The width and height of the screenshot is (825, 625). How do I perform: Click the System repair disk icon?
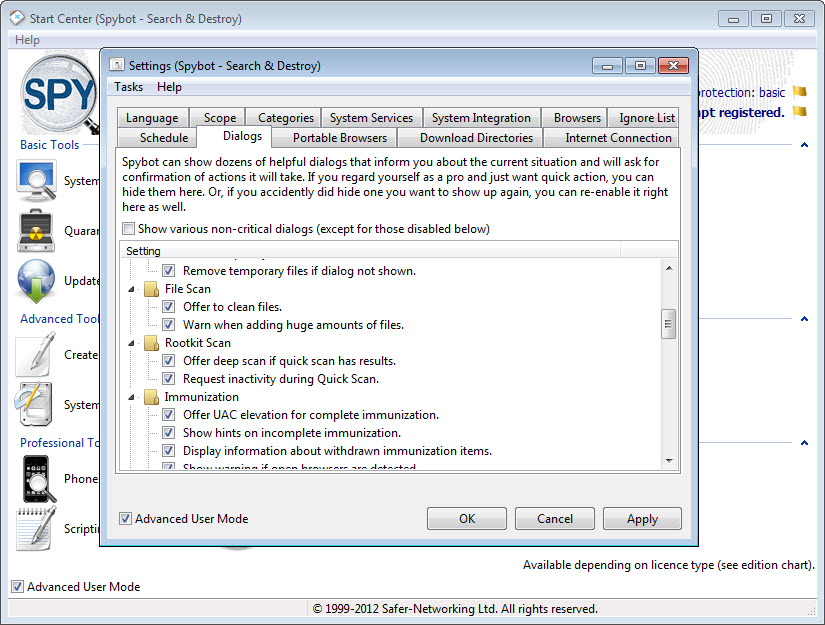point(34,404)
